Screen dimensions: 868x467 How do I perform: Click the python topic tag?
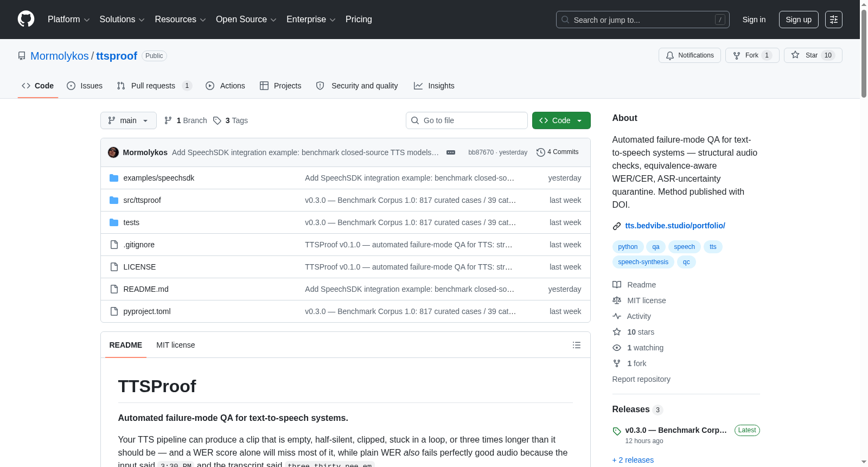[628, 247]
